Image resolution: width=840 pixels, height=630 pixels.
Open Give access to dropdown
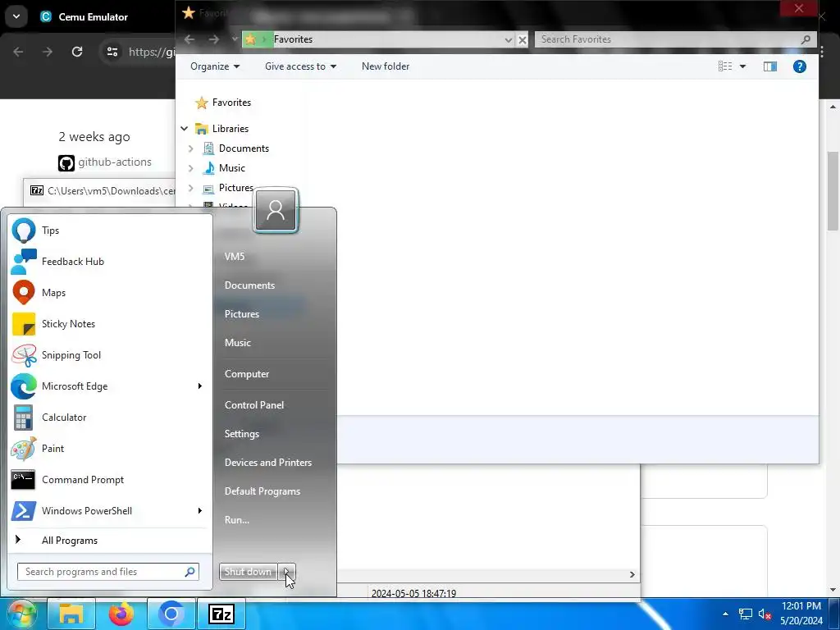300,66
